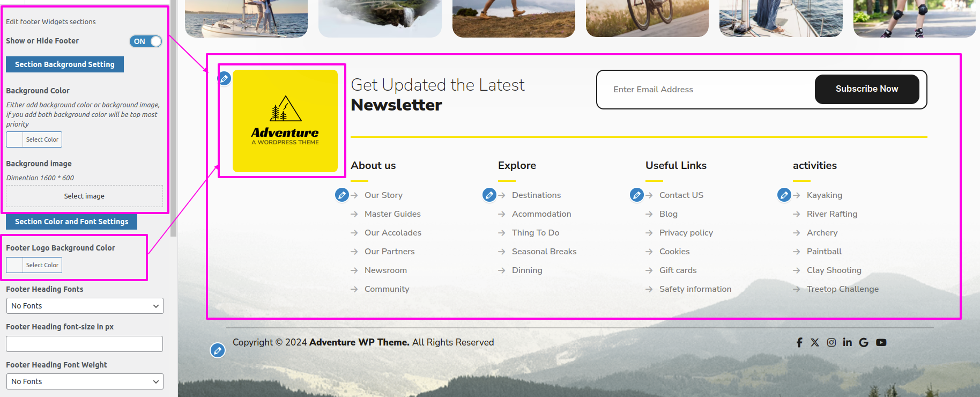Open the Accommodation link
The height and width of the screenshot is (397, 980).
(x=541, y=214)
